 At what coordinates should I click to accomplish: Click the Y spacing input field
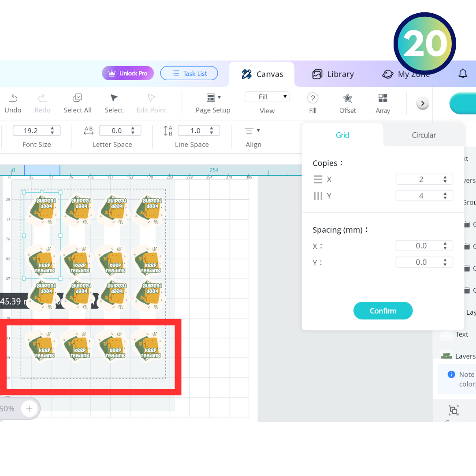424,262
